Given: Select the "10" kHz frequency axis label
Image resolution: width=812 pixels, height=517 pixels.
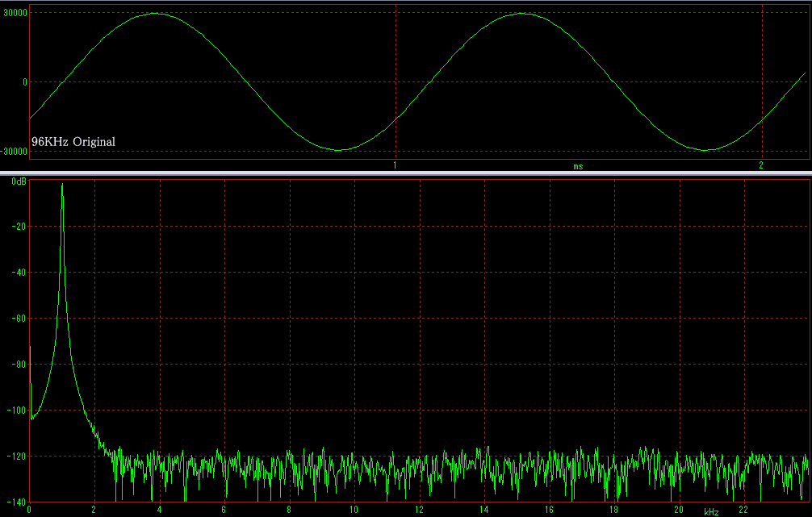Looking at the screenshot, I should [x=354, y=510].
